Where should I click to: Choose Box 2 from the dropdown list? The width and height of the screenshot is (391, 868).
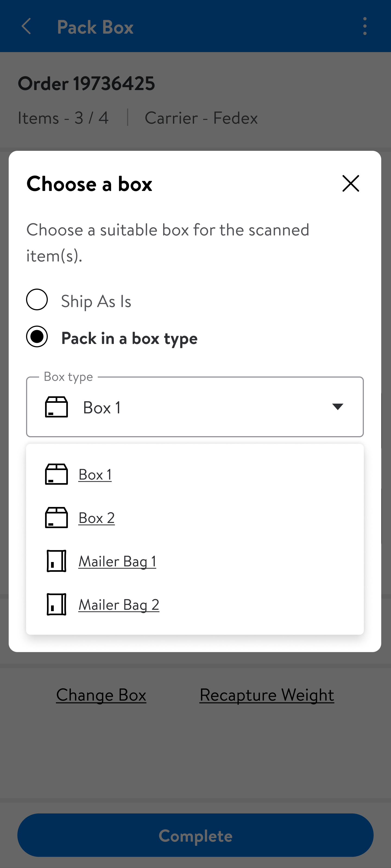click(x=96, y=518)
